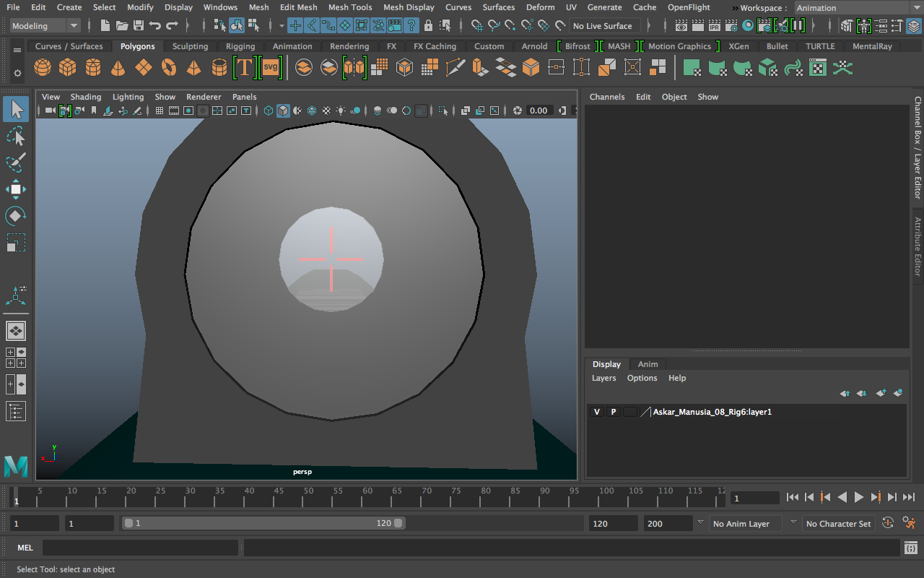Select the Move tool in the toolbox
Viewport: 924px width, 578px height.
point(16,189)
